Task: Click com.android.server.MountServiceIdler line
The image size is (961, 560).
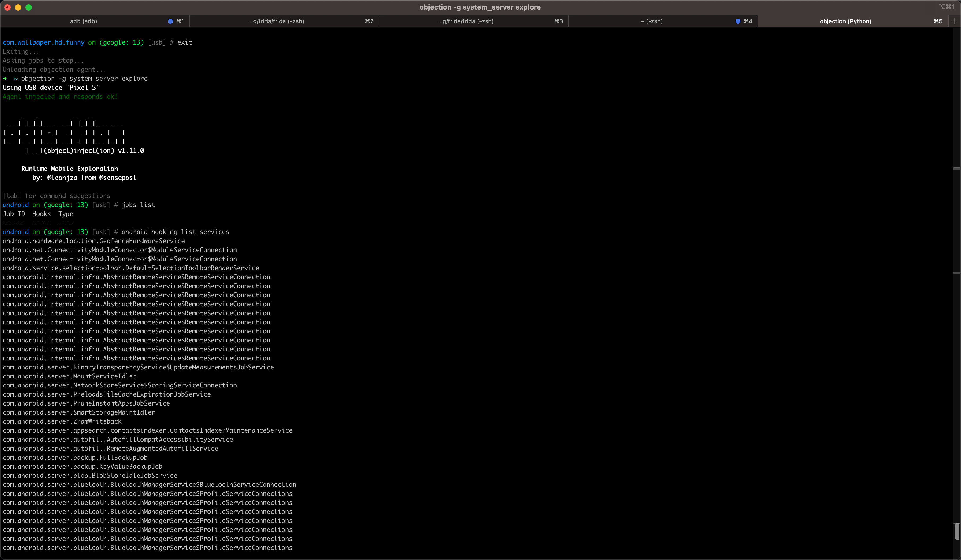Action: click(x=69, y=376)
